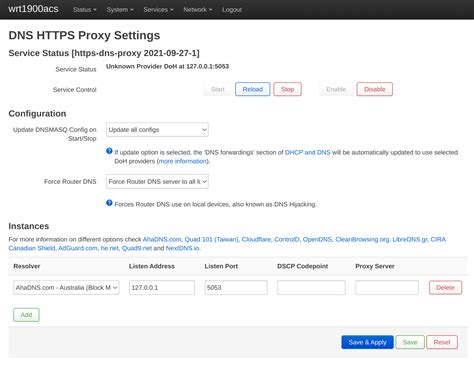Open the Network menu

click(198, 10)
